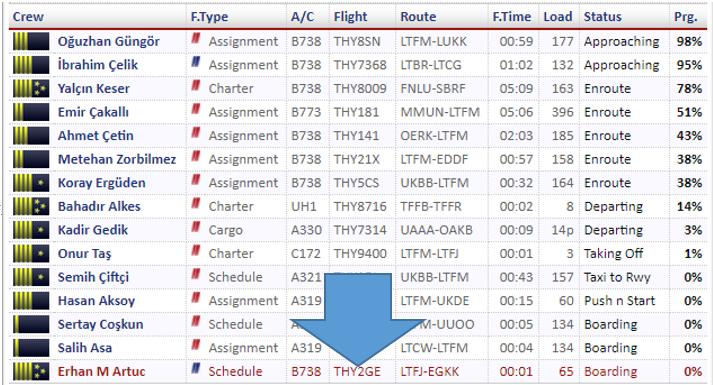
Task: Sort by the Prg. column header
Action: (685, 17)
